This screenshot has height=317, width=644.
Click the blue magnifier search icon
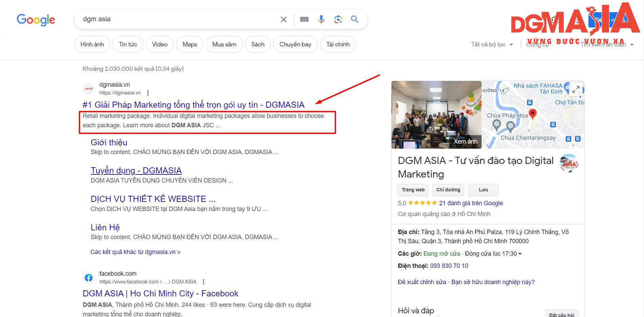coord(355,19)
